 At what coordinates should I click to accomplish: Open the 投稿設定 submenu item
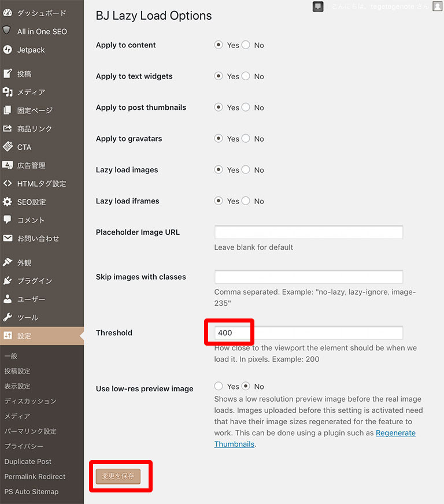pyautogui.click(x=17, y=371)
